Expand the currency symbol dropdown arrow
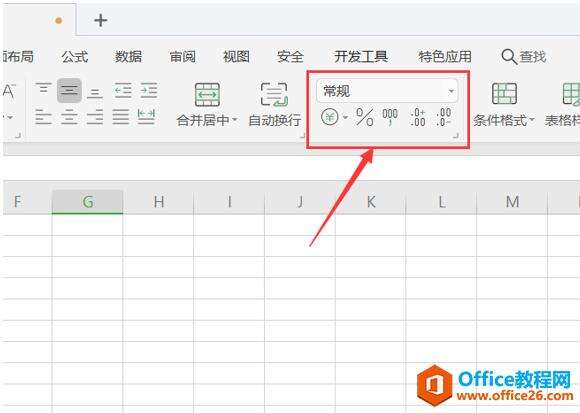The width and height of the screenshot is (580, 413). (x=345, y=118)
